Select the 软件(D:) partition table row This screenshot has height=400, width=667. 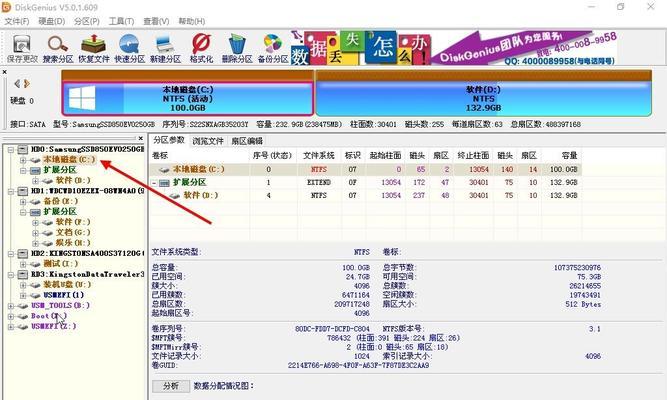(x=365, y=195)
